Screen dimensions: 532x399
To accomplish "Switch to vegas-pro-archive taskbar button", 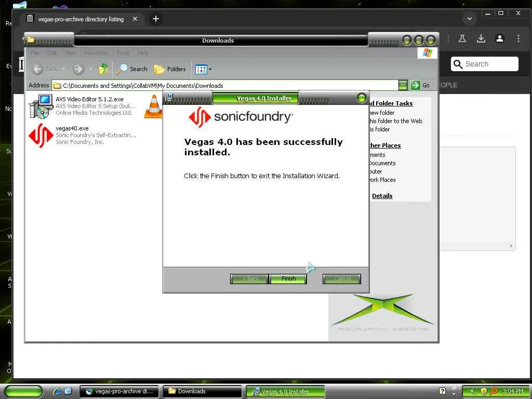I will 119,392.
